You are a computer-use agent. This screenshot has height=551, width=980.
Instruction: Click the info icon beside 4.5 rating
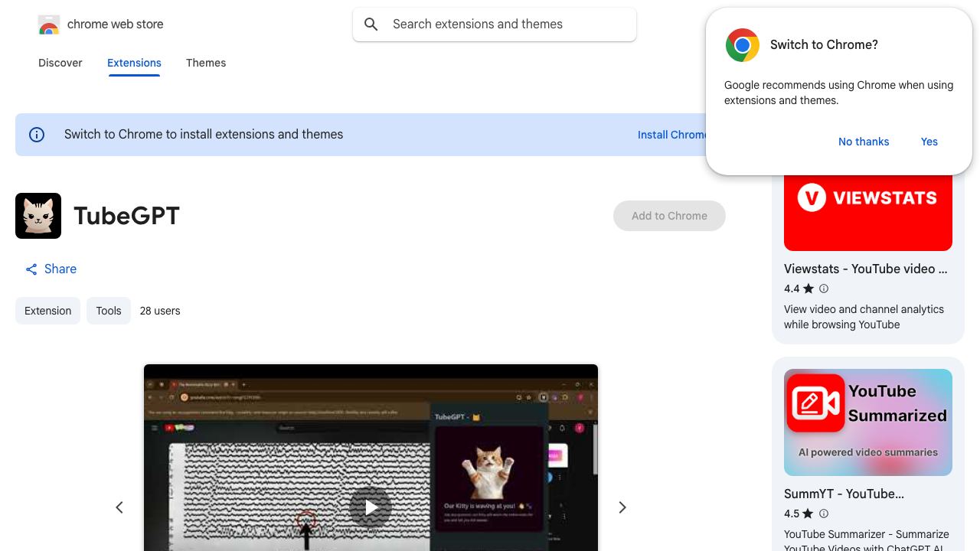pyautogui.click(x=824, y=514)
